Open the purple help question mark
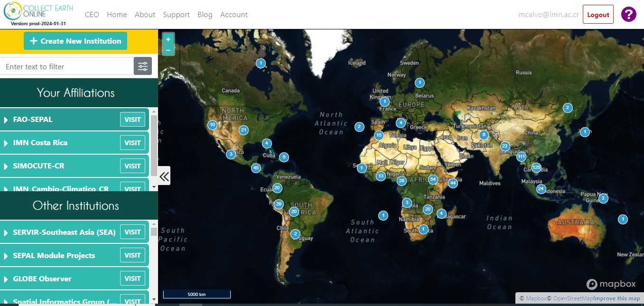Screen dimensions: 644x306 click(628, 14)
